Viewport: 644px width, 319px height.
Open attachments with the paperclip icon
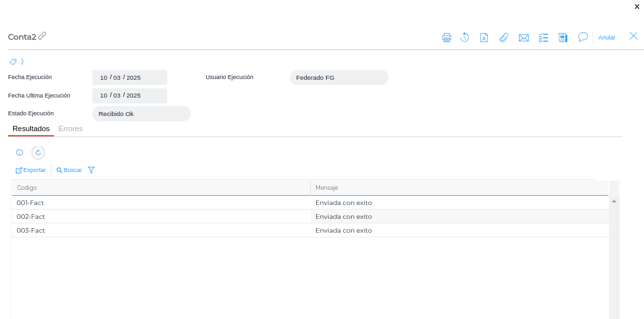pos(504,38)
